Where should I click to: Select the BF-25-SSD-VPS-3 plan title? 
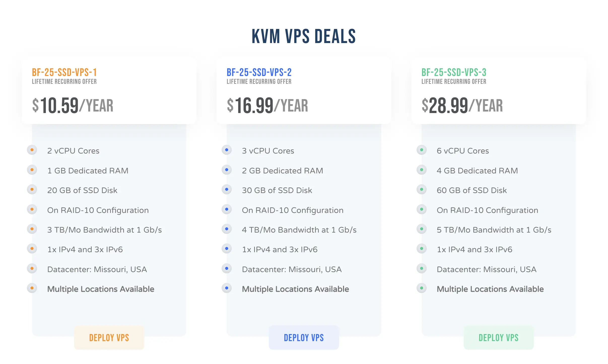(454, 72)
